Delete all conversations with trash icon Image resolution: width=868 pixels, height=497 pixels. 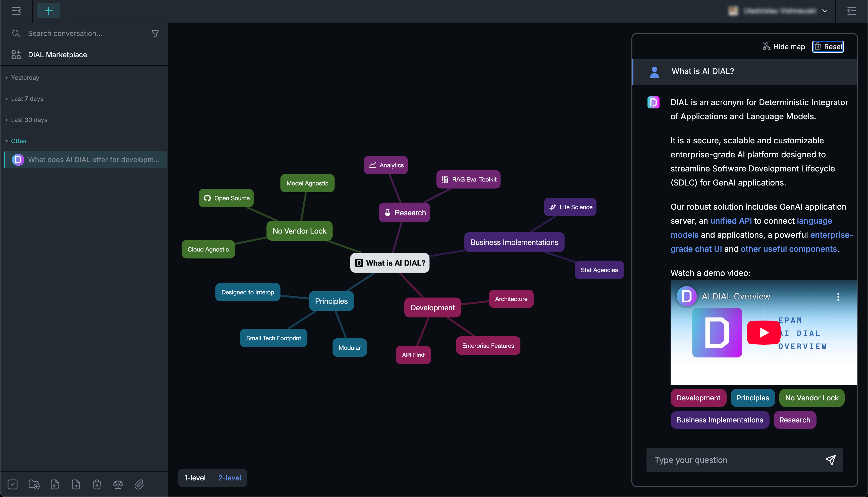(x=97, y=484)
